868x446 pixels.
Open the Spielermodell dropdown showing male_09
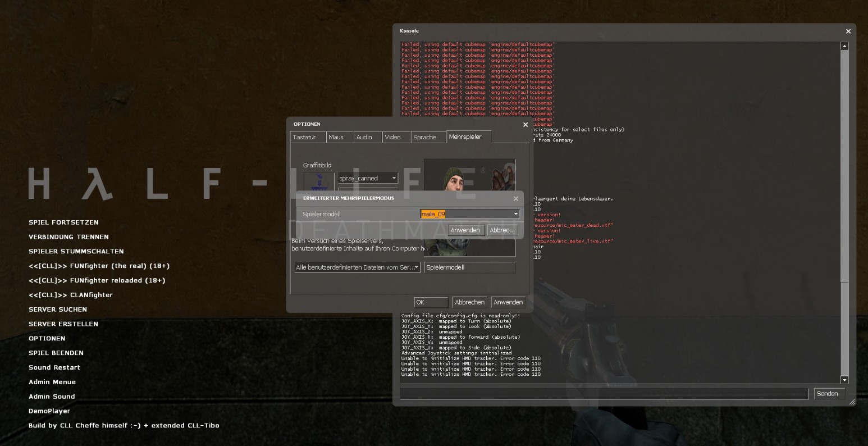tap(469, 214)
